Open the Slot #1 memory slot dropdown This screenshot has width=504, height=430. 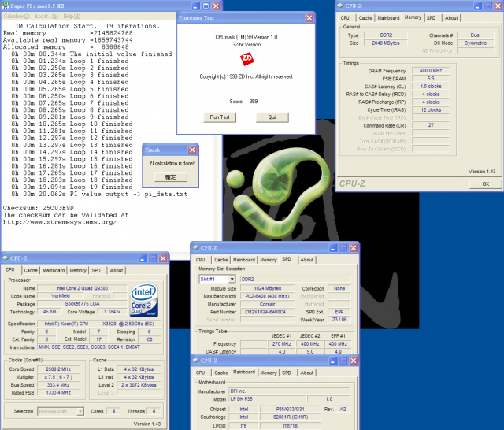click(232, 279)
